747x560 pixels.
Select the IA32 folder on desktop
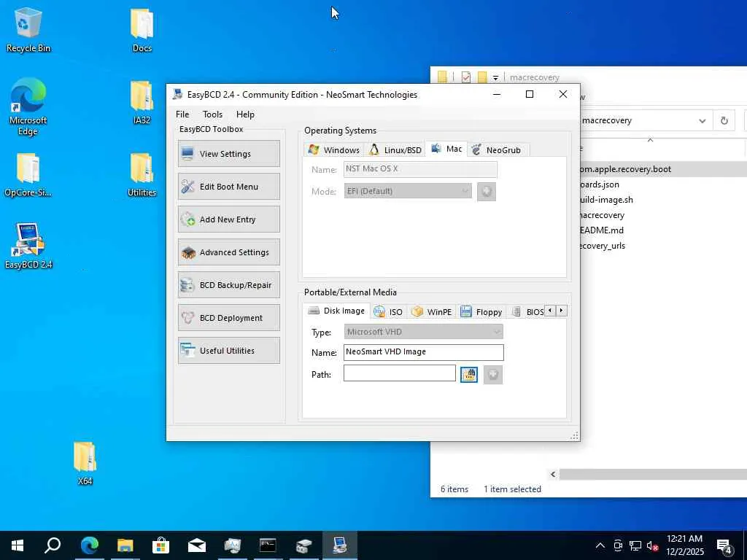142,103
